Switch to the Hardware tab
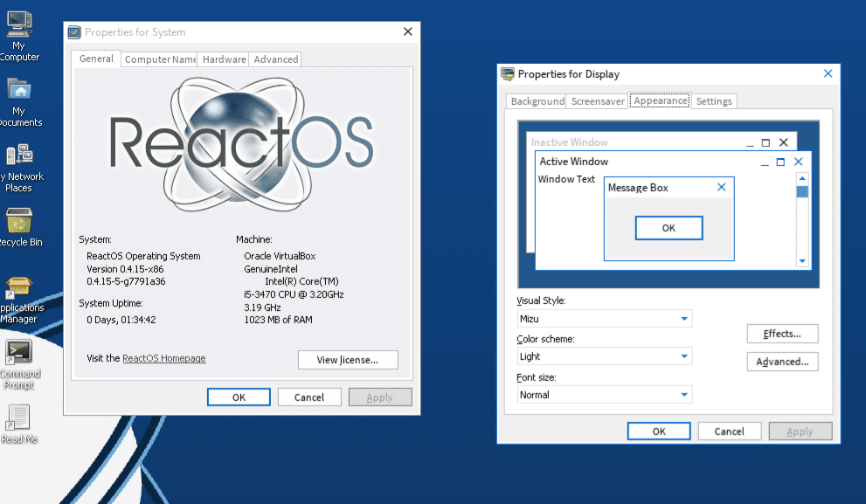The width and height of the screenshot is (866, 504). pos(223,59)
